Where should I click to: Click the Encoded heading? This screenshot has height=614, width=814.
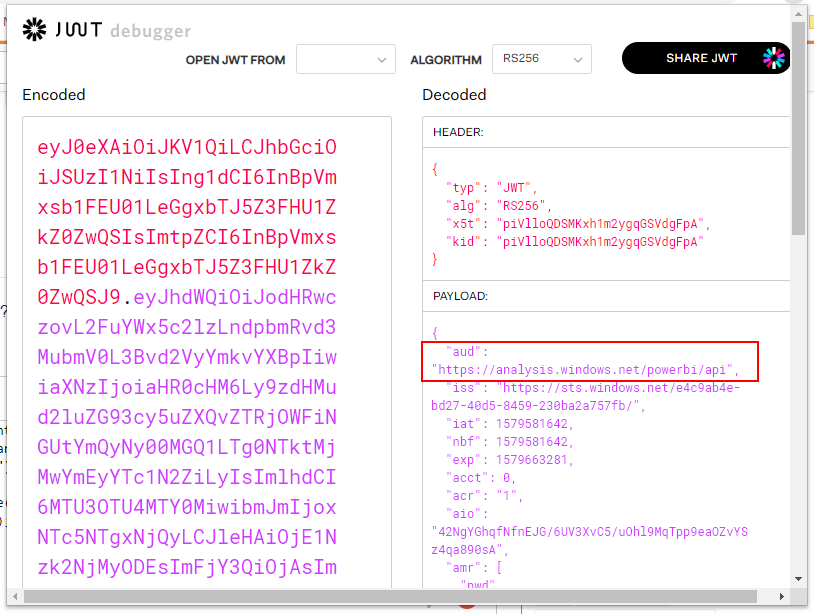(x=54, y=94)
